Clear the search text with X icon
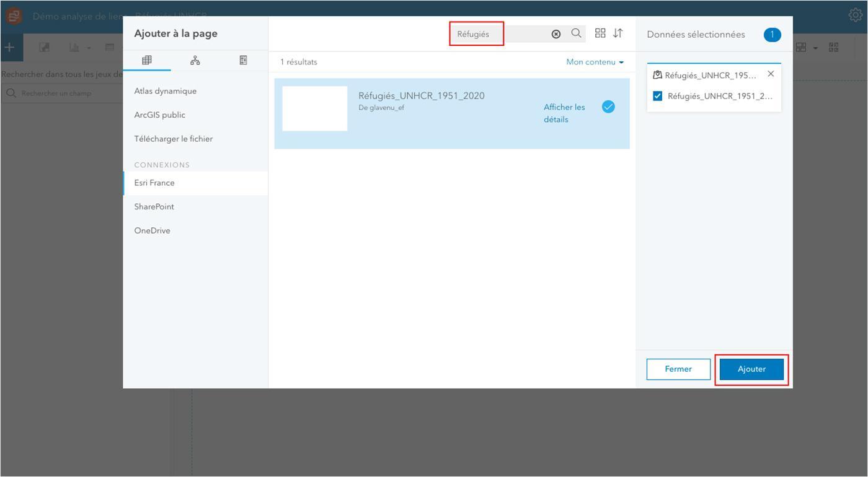 pyautogui.click(x=556, y=34)
